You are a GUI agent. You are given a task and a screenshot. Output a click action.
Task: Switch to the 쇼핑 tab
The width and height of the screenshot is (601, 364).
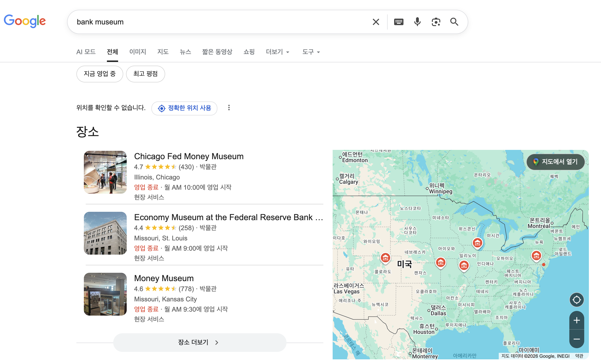pos(249,52)
